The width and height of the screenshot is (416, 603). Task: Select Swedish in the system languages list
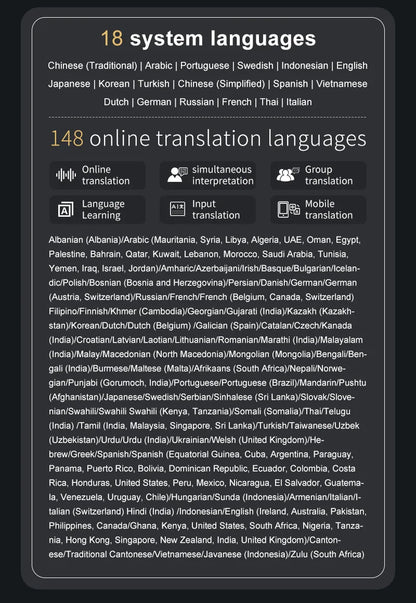(x=255, y=66)
